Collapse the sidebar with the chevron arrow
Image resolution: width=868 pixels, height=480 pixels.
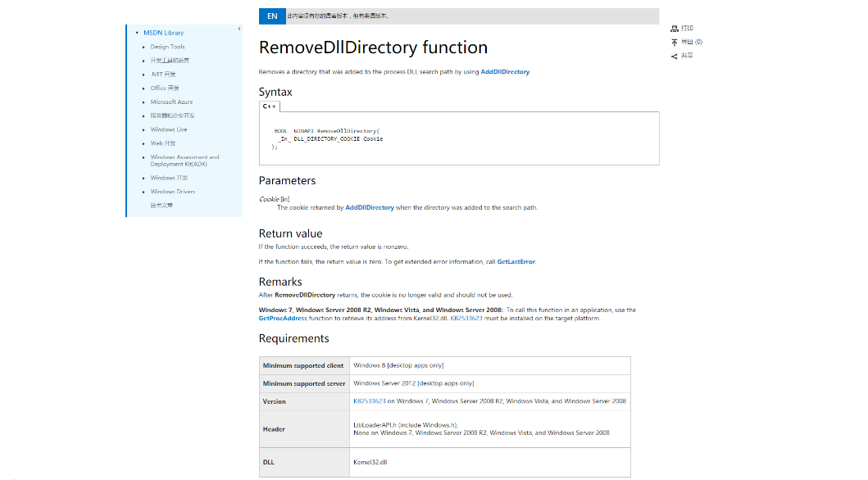(239, 29)
